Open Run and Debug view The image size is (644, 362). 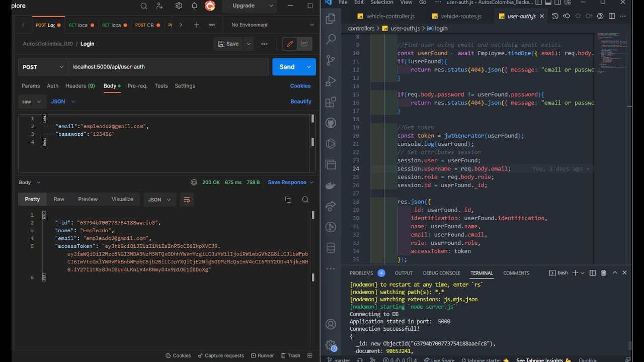[331, 81]
